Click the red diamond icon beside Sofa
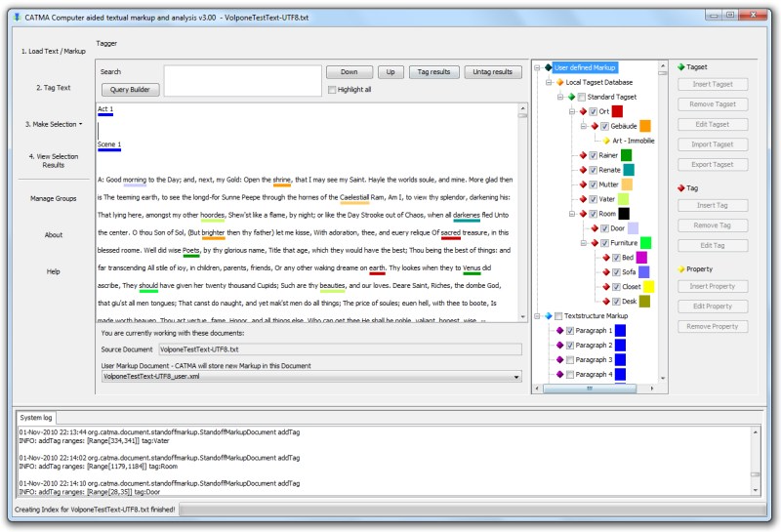The width and height of the screenshot is (781, 532). click(x=606, y=272)
